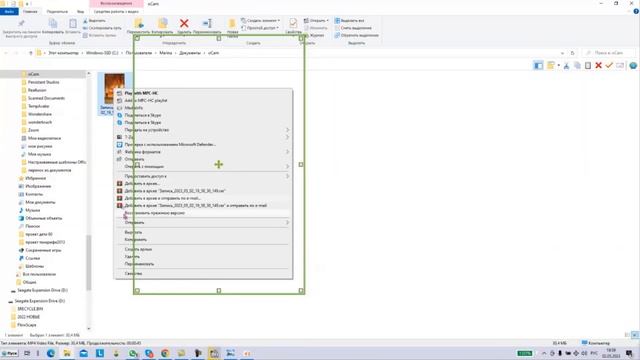Click the blue help icon under window controls
640x360 pixels.
point(636,11)
